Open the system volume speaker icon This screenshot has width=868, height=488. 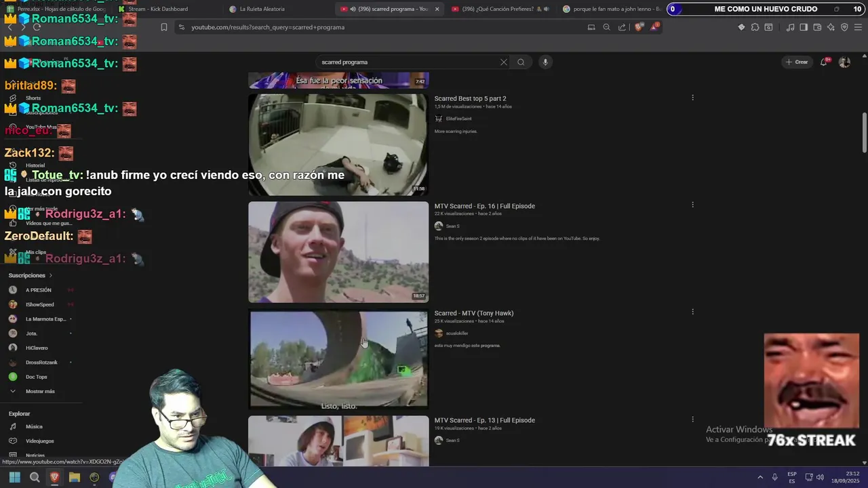820,477
